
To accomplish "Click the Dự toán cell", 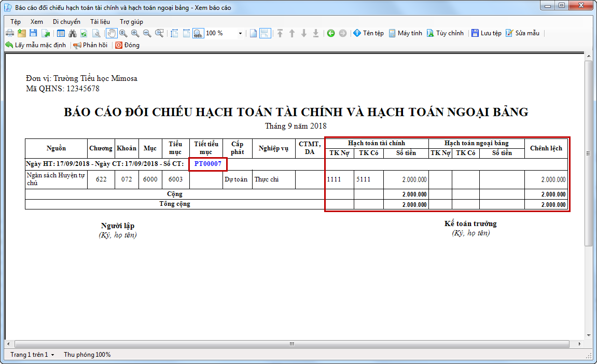I will pos(236,179).
